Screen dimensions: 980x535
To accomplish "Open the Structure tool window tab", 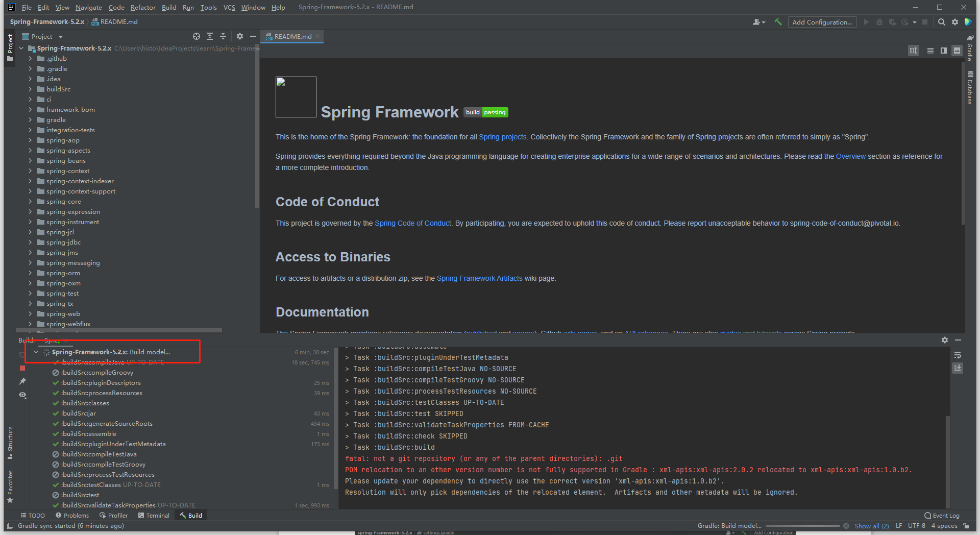I will pos(10,442).
